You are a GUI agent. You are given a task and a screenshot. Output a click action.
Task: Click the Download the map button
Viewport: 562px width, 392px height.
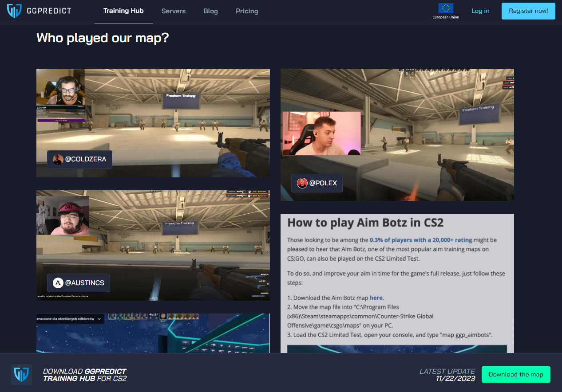[516, 374]
